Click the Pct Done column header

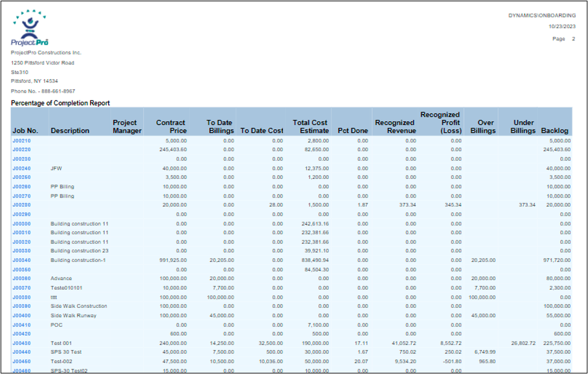(x=353, y=131)
